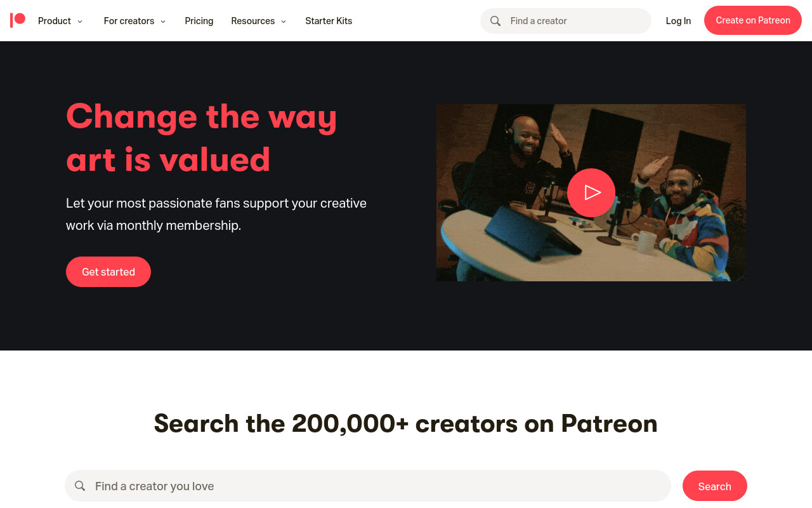Expand the For creators chevron
The width and height of the screenshot is (812, 508).
163,22
